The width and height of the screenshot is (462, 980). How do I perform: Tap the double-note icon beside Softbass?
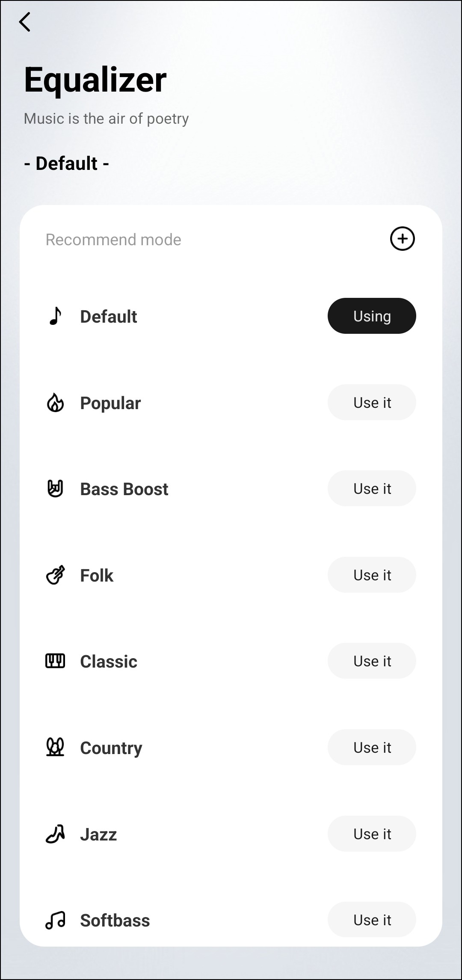tap(55, 920)
